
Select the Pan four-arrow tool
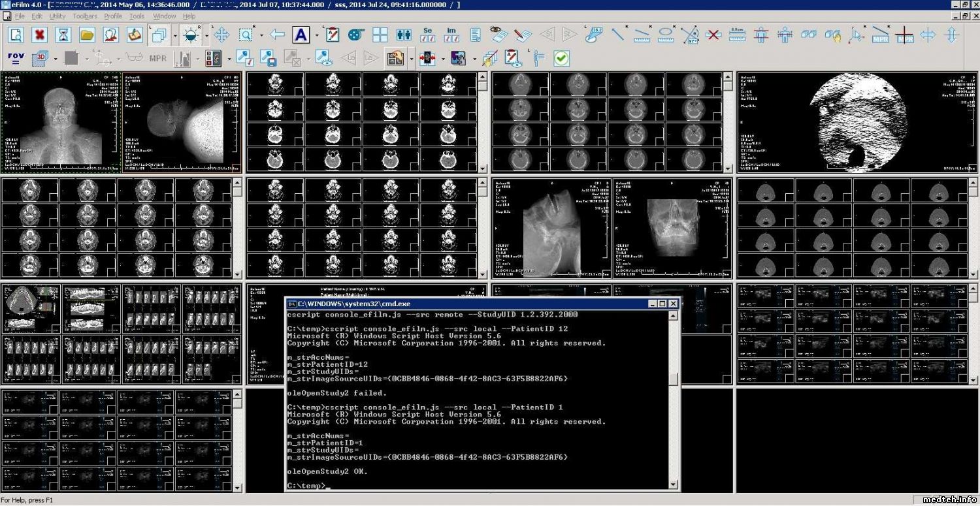(x=221, y=35)
